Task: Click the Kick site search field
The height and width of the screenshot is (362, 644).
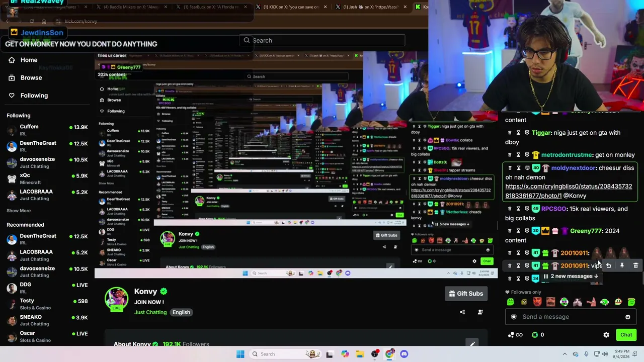Action: click(x=322, y=40)
